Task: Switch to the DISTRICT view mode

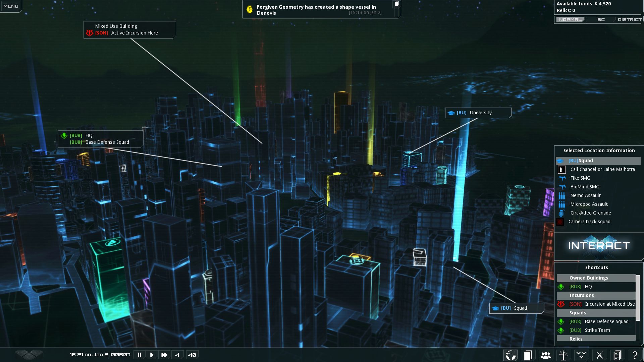Action: pyautogui.click(x=629, y=19)
